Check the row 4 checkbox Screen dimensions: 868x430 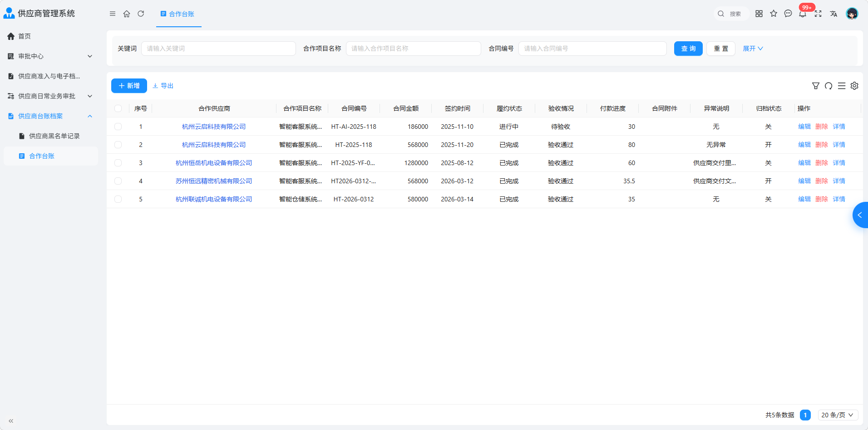coord(118,181)
